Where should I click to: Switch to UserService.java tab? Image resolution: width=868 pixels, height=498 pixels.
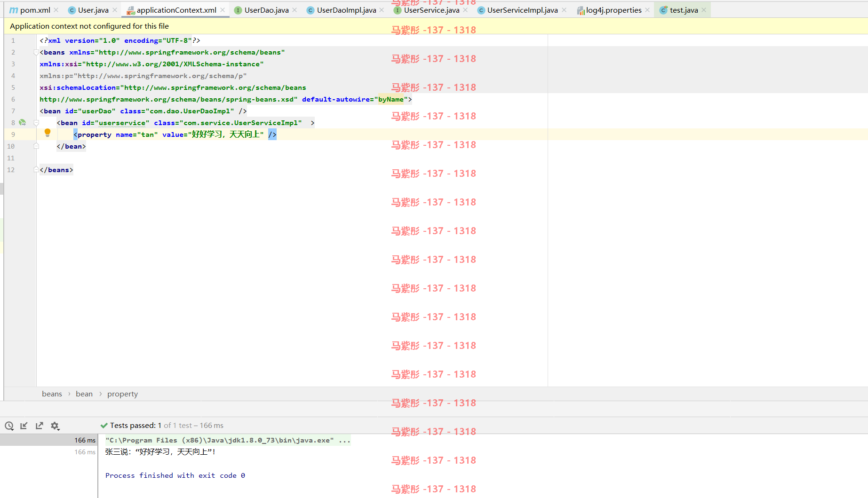431,10
